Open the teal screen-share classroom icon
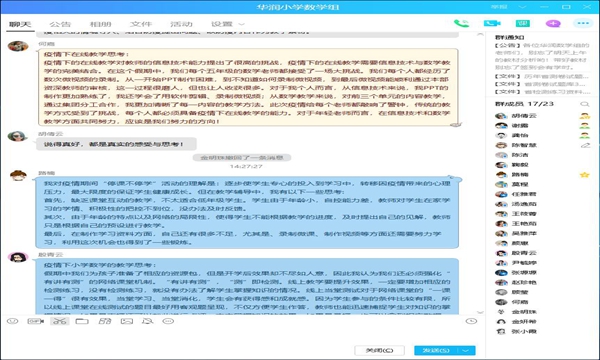This screenshot has width=600, height=360. coord(522,24)
